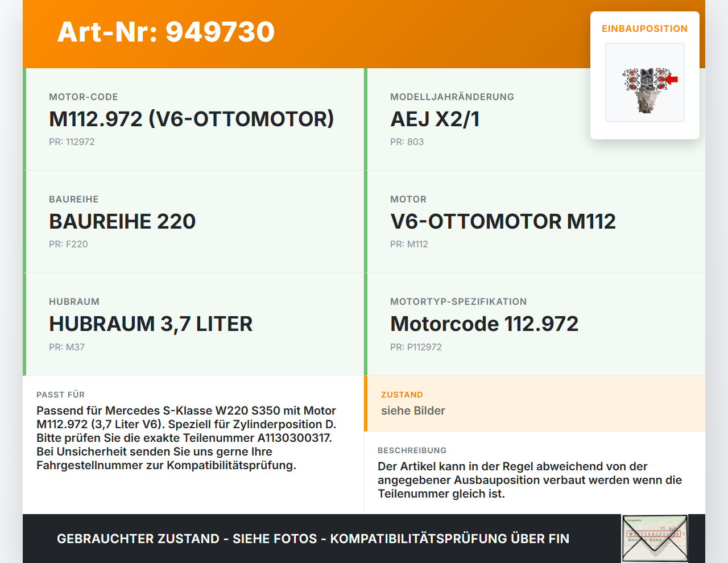
Task: Click the "MOTOR-CODE" label
Action: click(84, 97)
